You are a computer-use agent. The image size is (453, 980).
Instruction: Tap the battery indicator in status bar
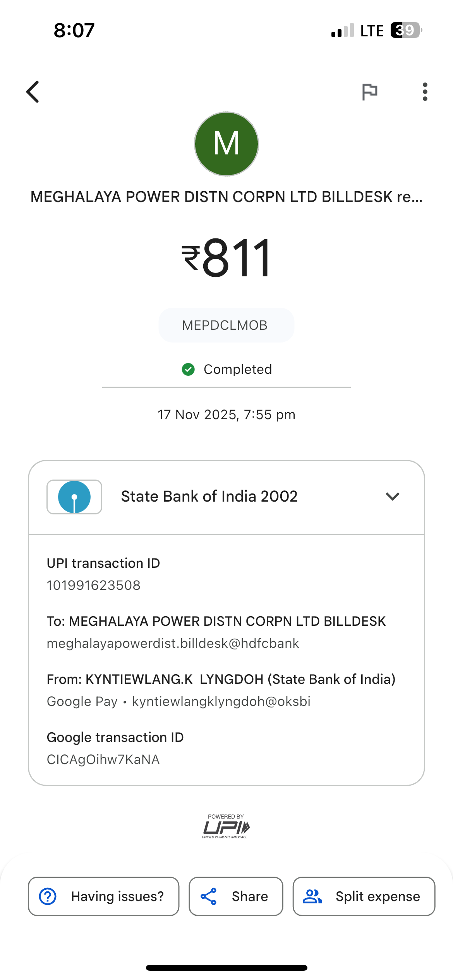tap(405, 30)
